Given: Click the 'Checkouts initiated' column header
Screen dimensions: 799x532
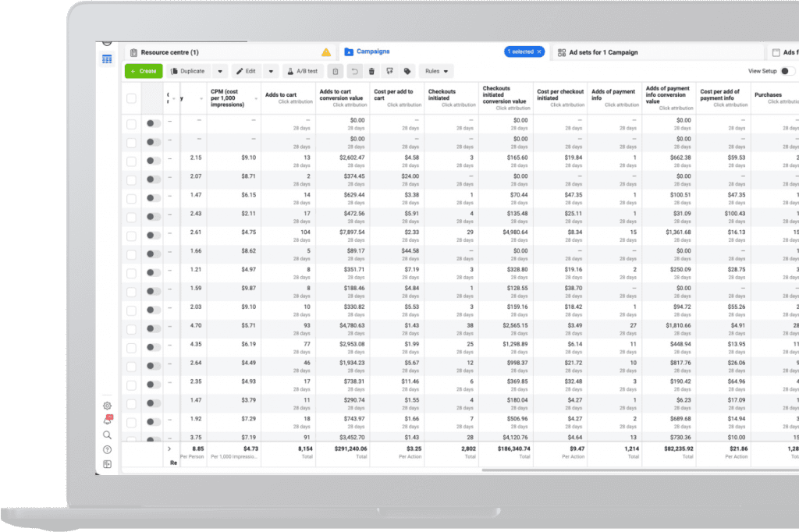Looking at the screenshot, I should pyautogui.click(x=452, y=98).
